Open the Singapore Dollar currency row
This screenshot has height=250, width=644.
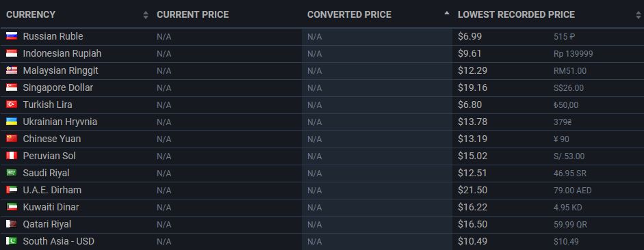322,87
